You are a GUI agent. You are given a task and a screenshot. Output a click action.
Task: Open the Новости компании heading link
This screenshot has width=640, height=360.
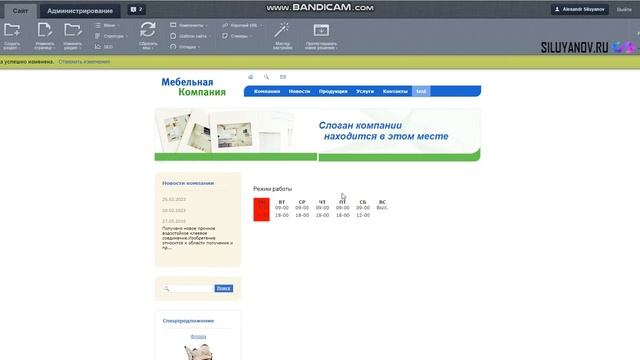pos(188,183)
